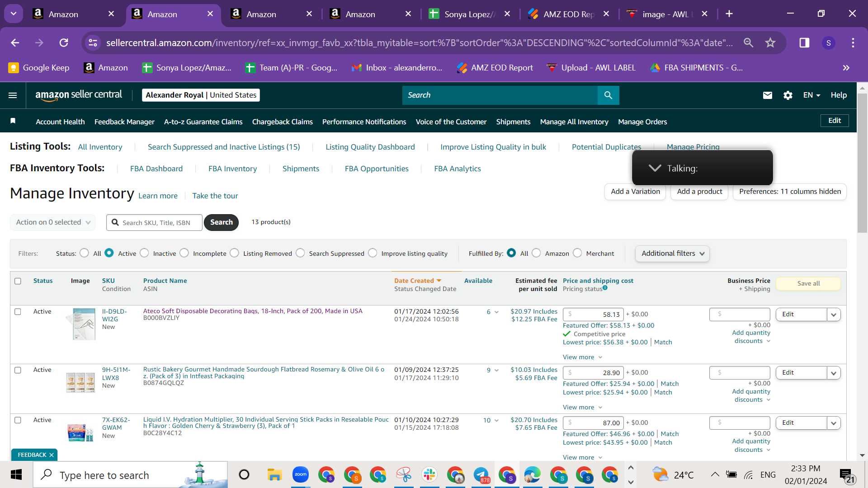Click the pricing status info icon
The height and width of the screenshot is (488, 868).
click(x=605, y=288)
